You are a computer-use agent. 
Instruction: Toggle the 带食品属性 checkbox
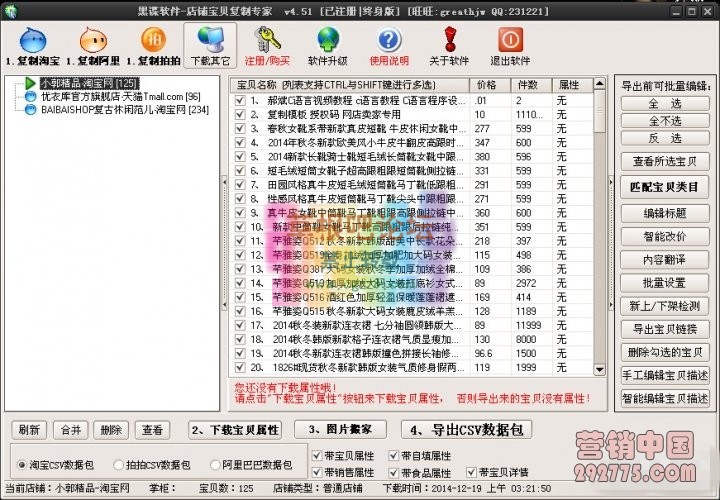[x=394, y=472]
